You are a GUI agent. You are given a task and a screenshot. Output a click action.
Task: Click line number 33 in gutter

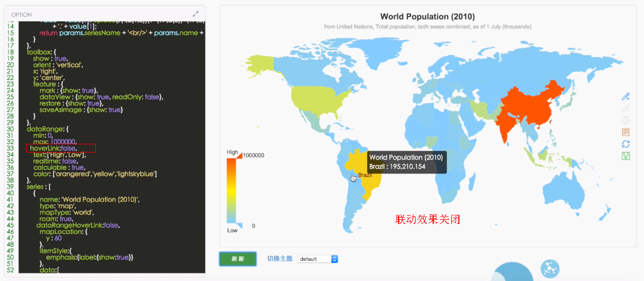[11, 148]
